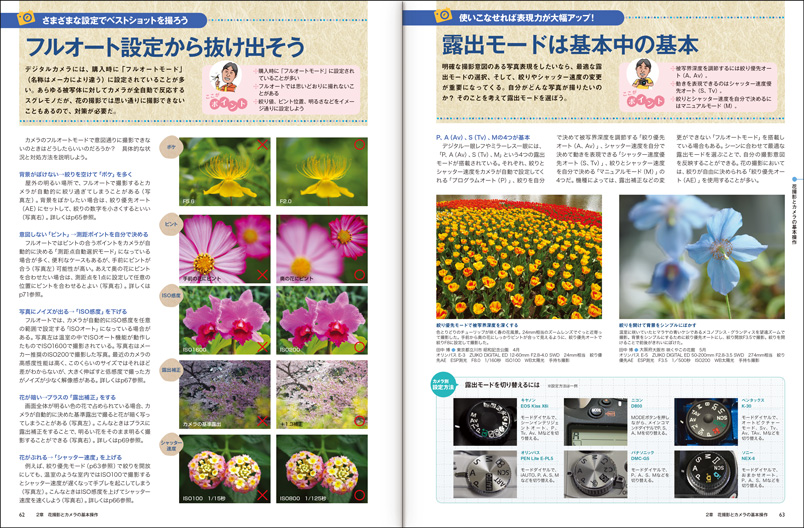This screenshot has width=804, height=528.
Task: Click the caption 絞りを開けて背景をシンプルにぼかす
Action: pos(657,325)
